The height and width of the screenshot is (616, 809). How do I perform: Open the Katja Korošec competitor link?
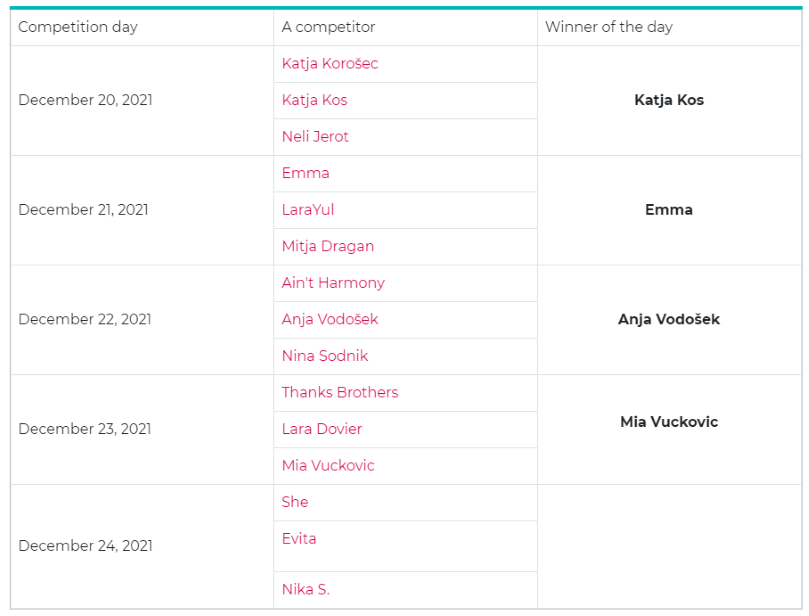330,63
